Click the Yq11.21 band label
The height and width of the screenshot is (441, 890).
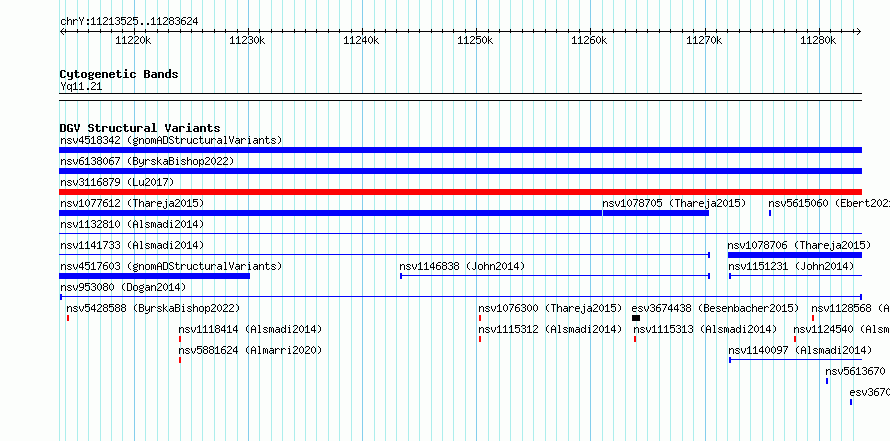81,87
